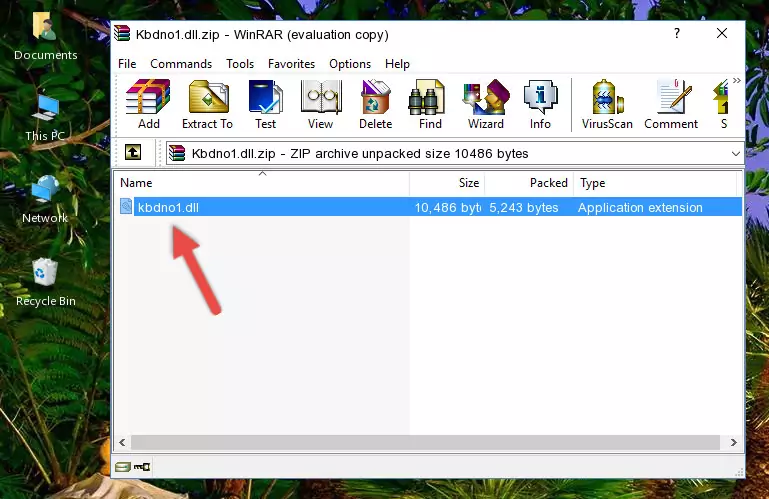Image resolution: width=769 pixels, height=499 pixels.
Task: Click the kbdno1.dll file icon
Action: coord(126,207)
